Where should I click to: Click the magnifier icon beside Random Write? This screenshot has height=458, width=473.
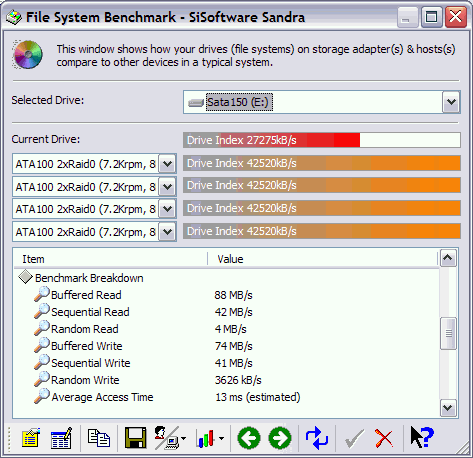coord(42,379)
